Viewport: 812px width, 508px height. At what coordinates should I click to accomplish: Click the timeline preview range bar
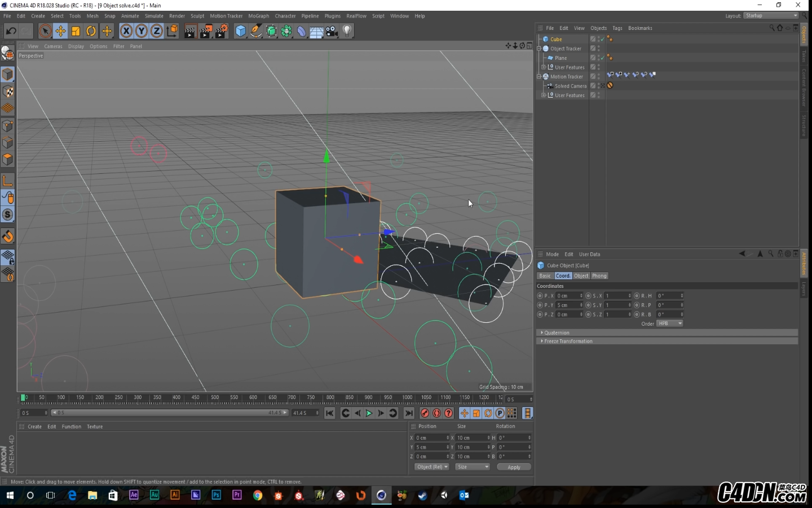pos(170,413)
